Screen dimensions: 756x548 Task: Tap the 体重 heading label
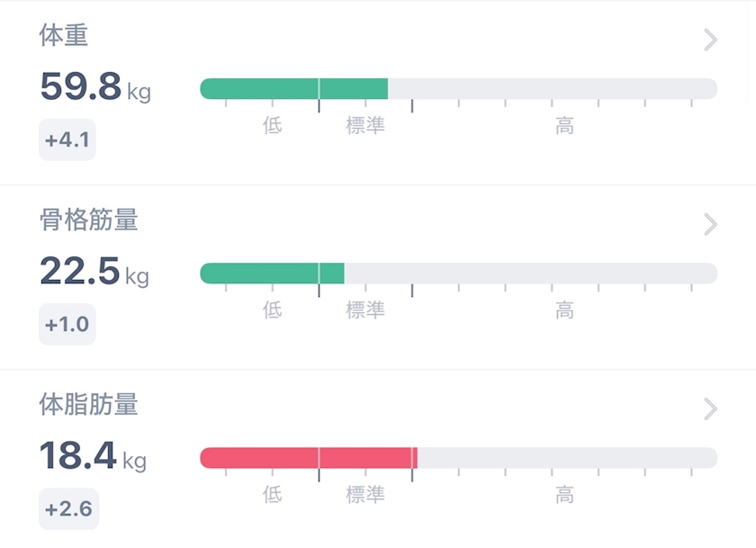(x=64, y=36)
